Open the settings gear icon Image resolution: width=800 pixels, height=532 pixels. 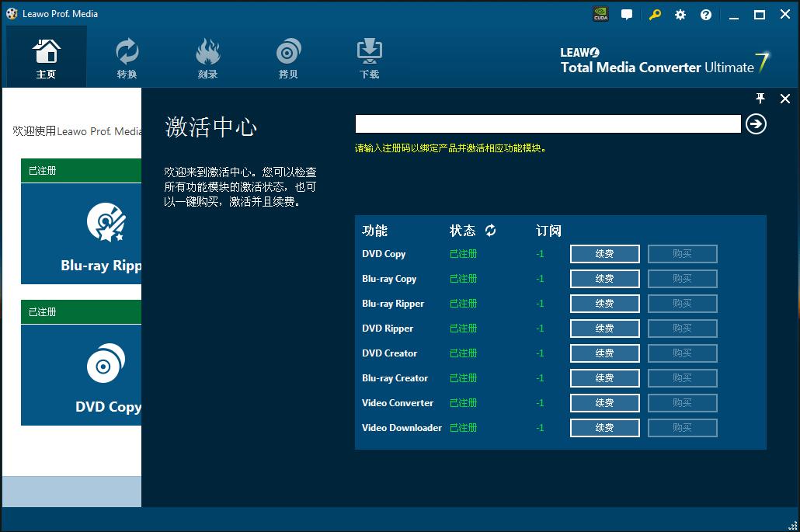tap(680, 14)
